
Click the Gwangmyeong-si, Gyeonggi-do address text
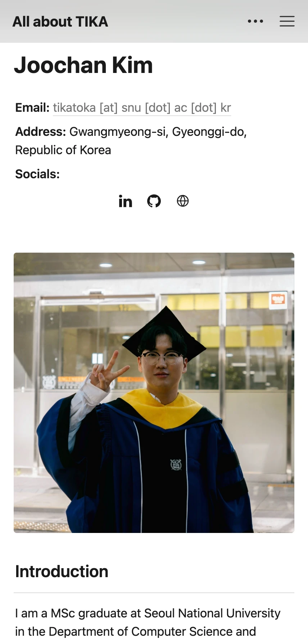(158, 132)
